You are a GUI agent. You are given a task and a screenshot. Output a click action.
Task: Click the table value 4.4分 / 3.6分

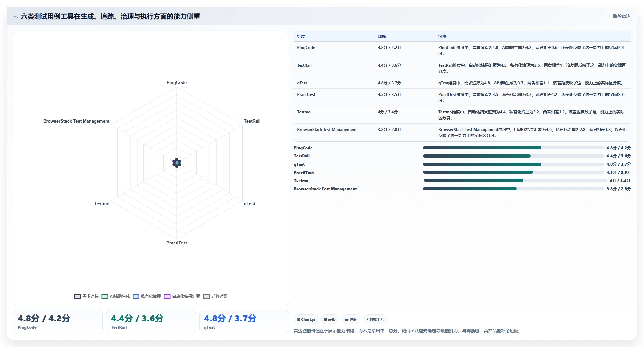(x=389, y=65)
